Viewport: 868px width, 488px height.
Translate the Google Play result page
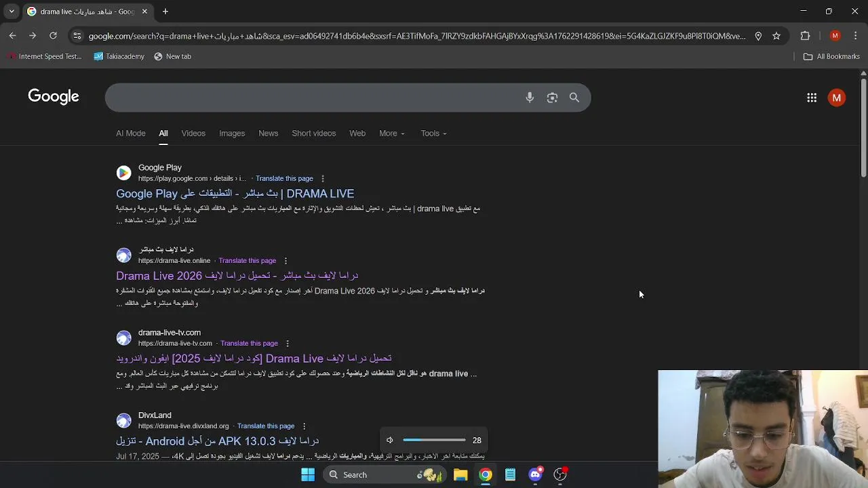[x=284, y=179]
